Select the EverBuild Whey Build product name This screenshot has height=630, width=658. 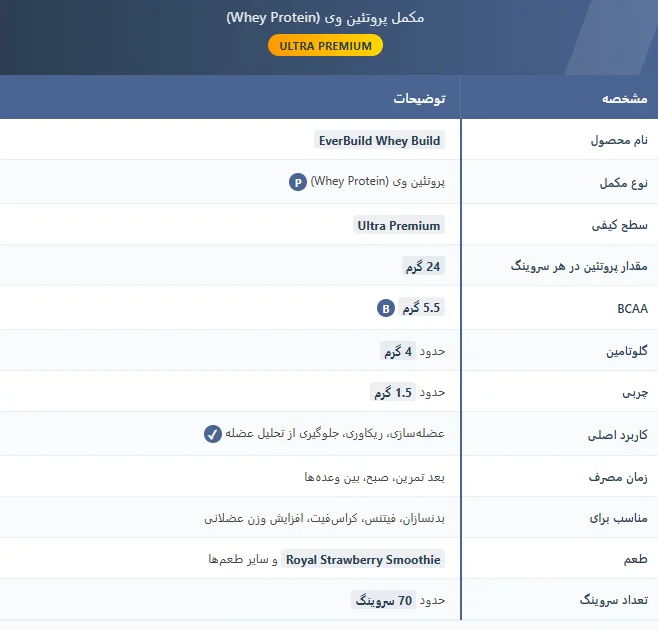point(379,140)
